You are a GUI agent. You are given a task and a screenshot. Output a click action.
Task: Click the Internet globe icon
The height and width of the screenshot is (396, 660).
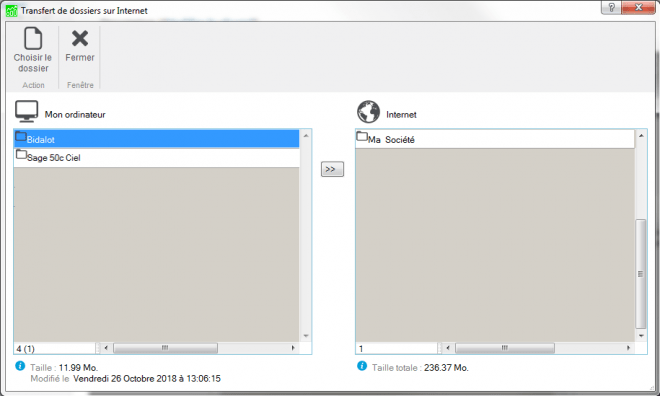368,112
